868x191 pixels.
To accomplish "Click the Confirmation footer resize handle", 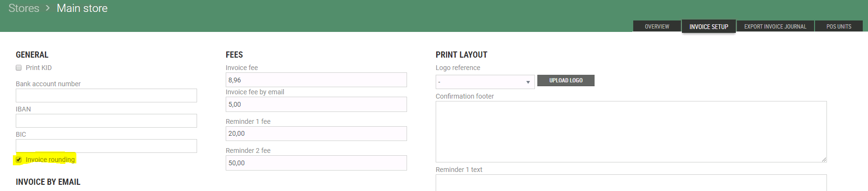I will [x=824, y=159].
